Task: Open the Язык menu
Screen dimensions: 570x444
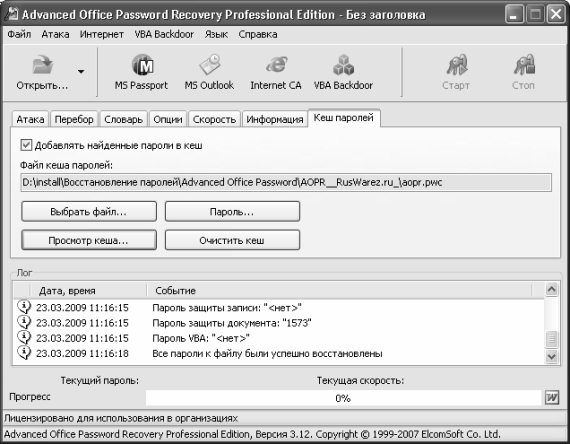Action: click(x=216, y=34)
